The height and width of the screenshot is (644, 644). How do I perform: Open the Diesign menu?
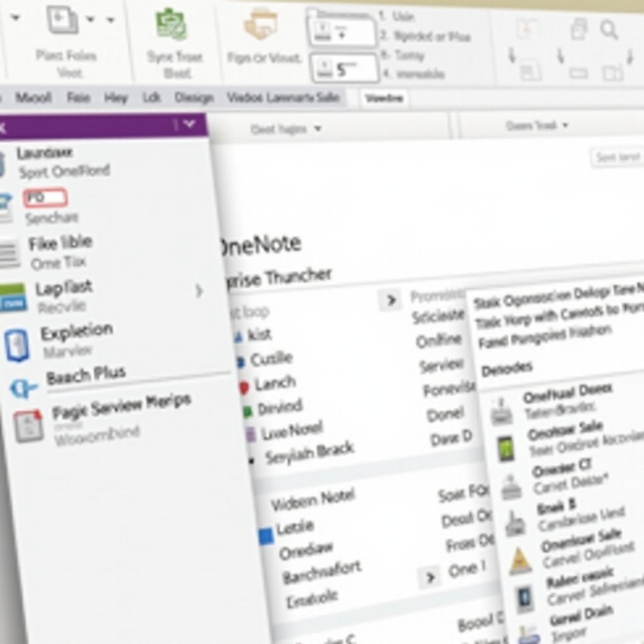pos(194,97)
